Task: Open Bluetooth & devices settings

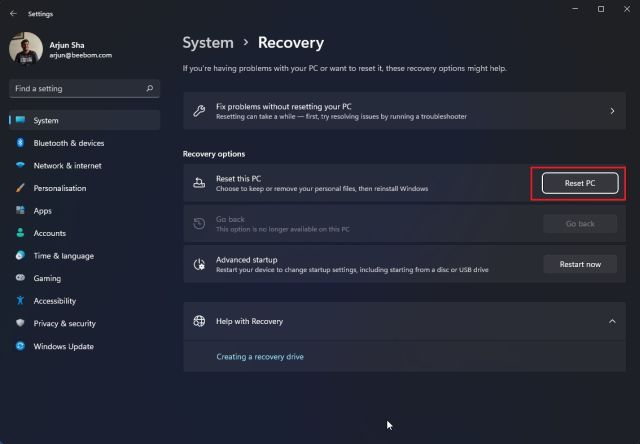Action: pos(69,143)
